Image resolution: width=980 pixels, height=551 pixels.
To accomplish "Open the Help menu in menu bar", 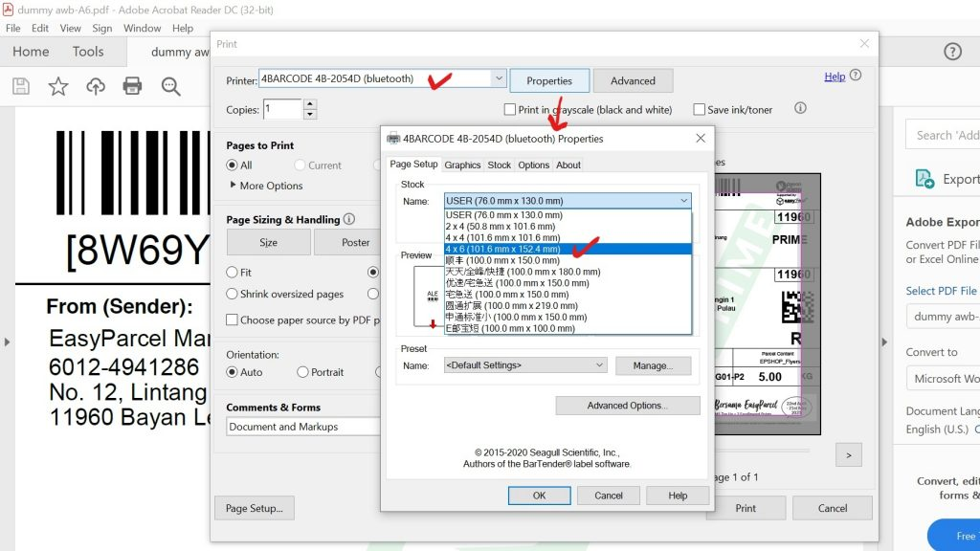I will 183,28.
